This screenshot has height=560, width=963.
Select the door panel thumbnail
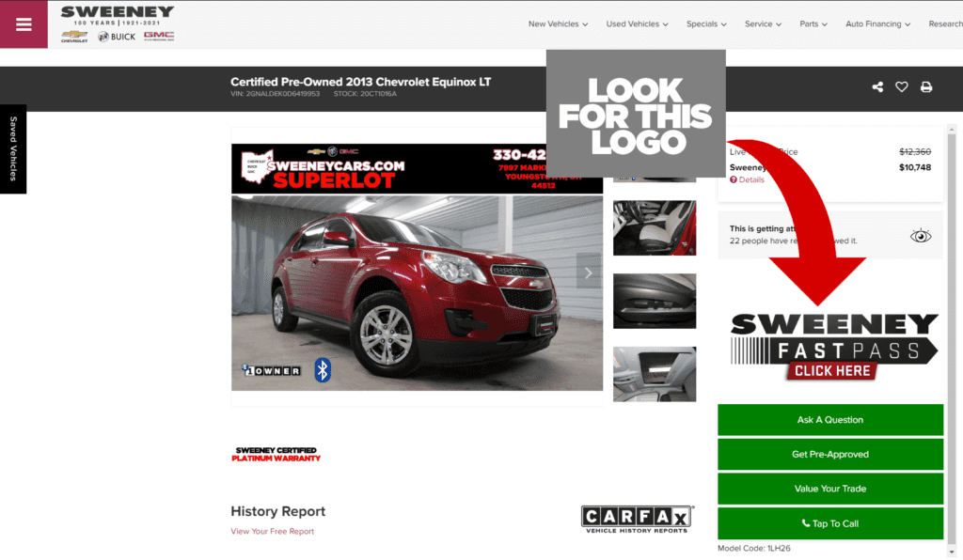655,301
